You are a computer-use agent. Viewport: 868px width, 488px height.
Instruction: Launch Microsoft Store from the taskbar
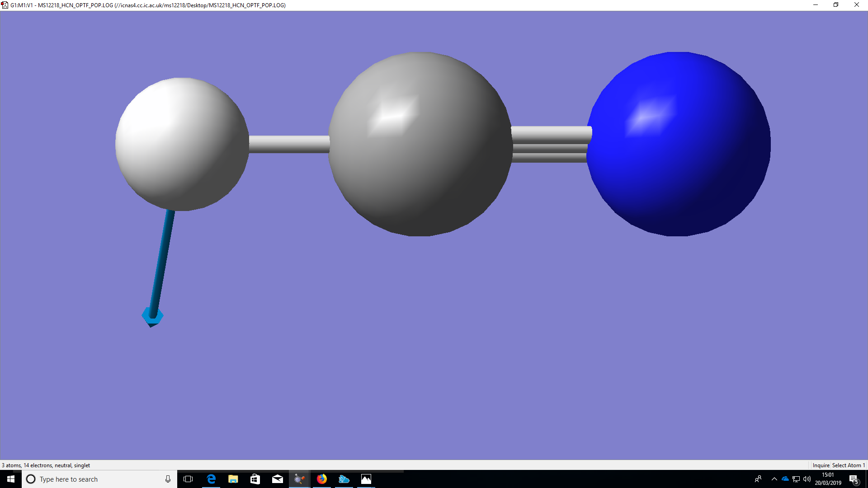(255, 479)
